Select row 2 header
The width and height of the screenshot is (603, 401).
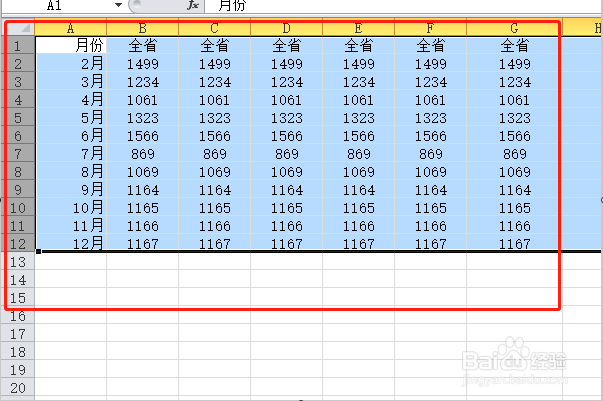[18, 63]
